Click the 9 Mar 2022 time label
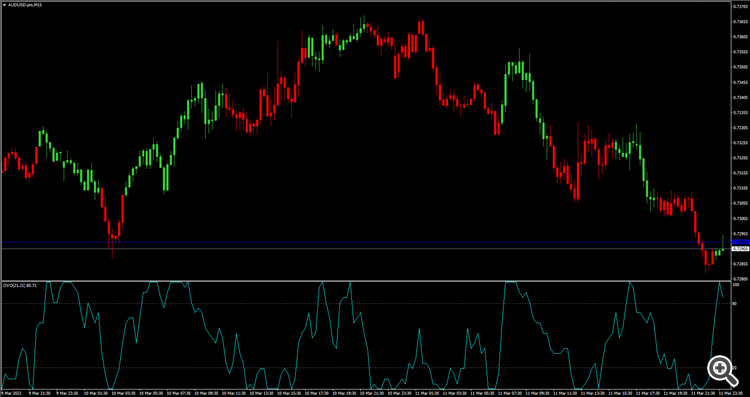Image resolution: width=750 pixels, height=397 pixels. 11,393
